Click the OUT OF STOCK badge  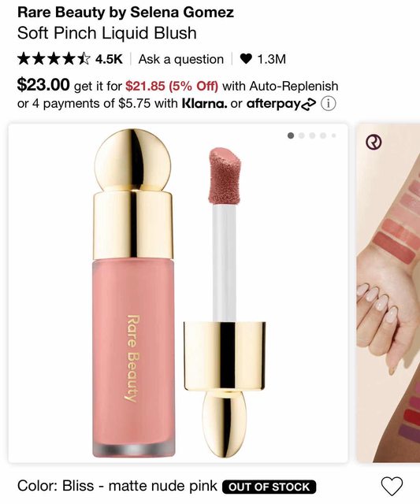(269, 487)
